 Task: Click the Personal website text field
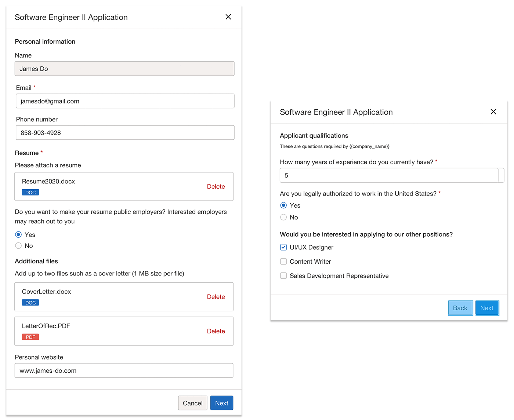pyautogui.click(x=124, y=370)
